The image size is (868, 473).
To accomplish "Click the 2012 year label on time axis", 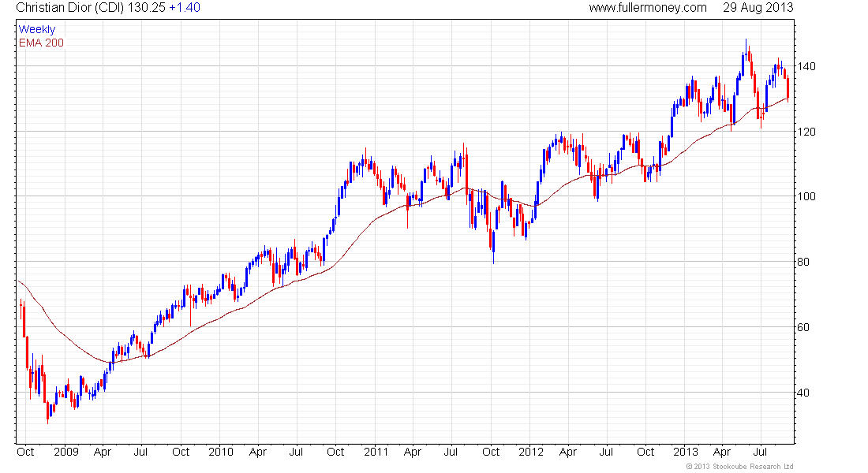I will (x=531, y=452).
